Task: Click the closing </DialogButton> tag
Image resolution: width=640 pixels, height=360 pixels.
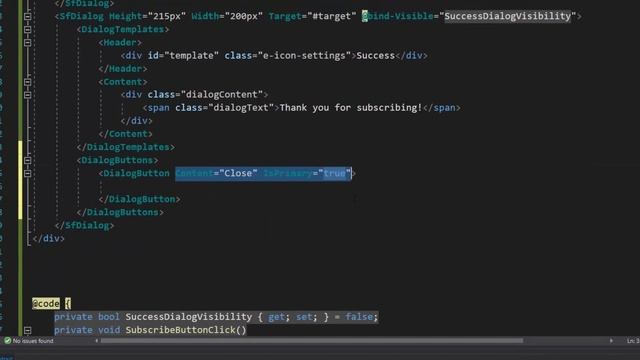Action: (139, 199)
